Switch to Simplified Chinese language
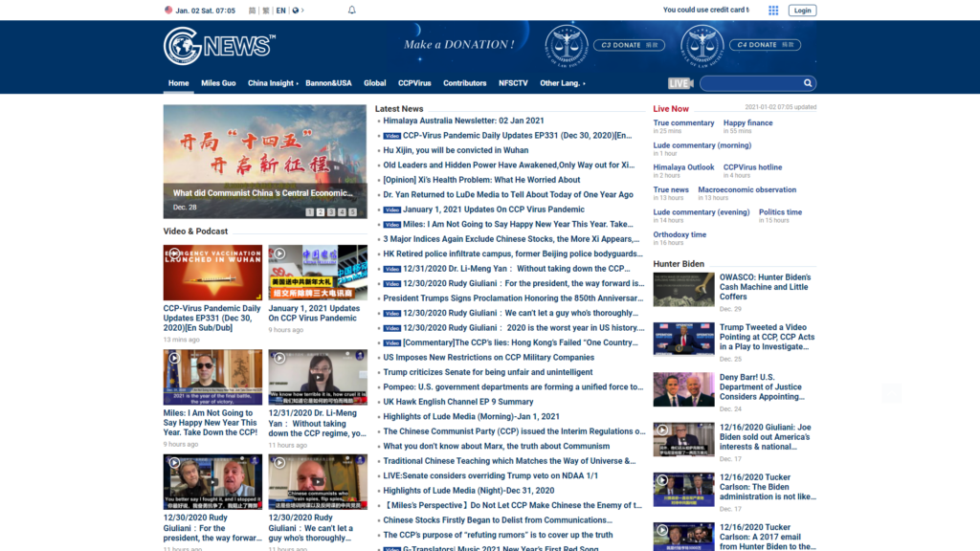The width and height of the screenshot is (980, 551). [x=252, y=11]
